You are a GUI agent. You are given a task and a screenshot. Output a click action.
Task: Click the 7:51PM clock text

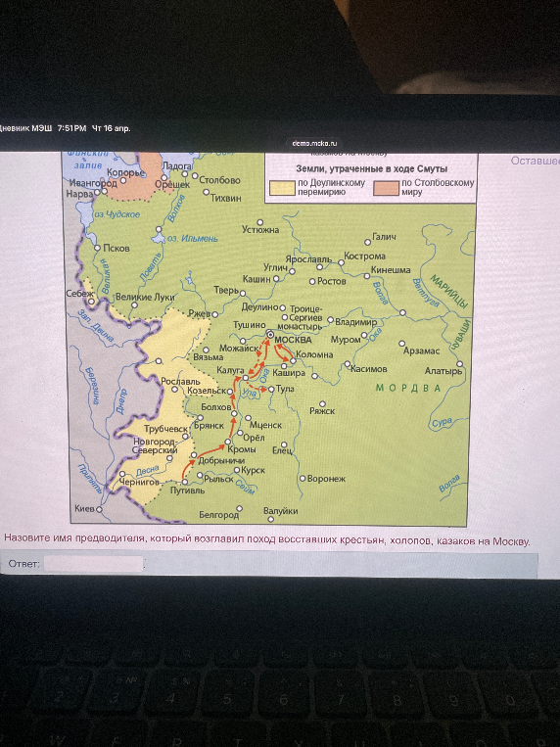pyautogui.click(x=72, y=128)
